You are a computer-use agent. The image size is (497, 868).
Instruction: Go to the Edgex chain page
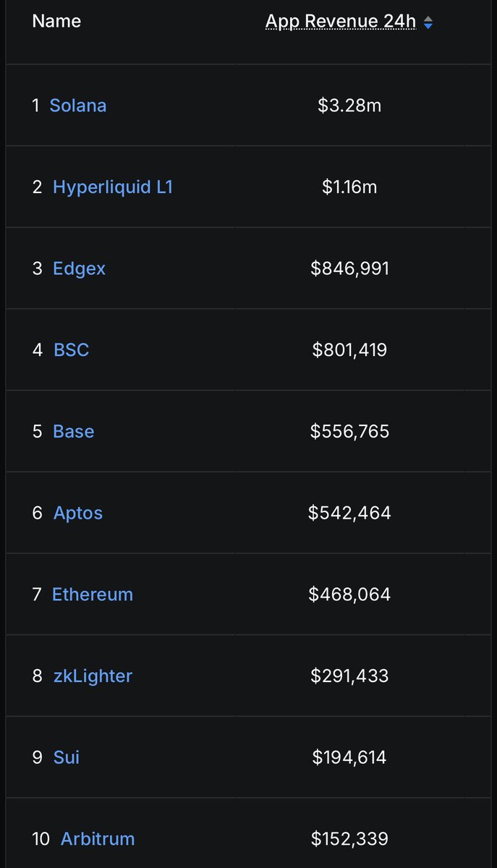pos(79,268)
